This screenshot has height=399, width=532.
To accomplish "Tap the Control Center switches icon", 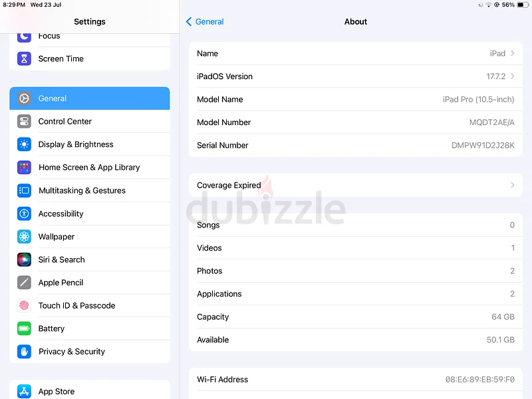I will point(24,122).
